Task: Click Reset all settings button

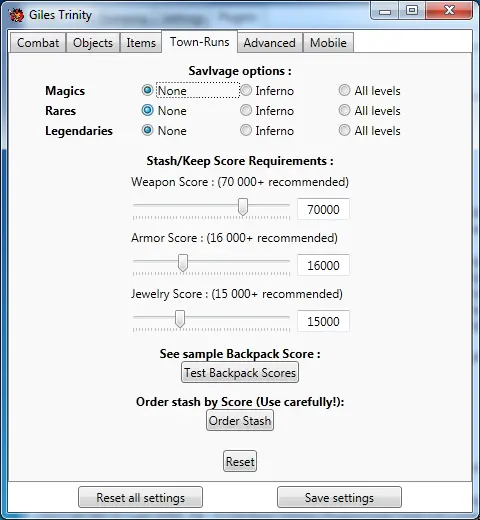Action: [x=140, y=497]
